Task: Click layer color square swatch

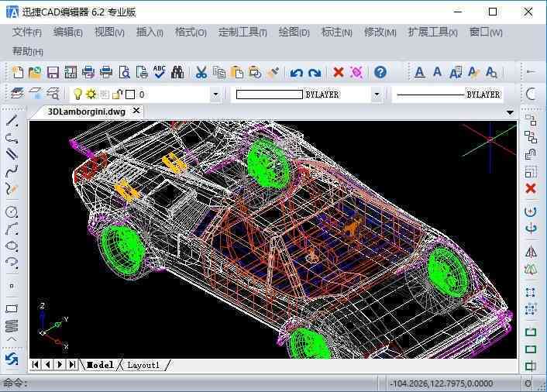Action: click(130, 95)
